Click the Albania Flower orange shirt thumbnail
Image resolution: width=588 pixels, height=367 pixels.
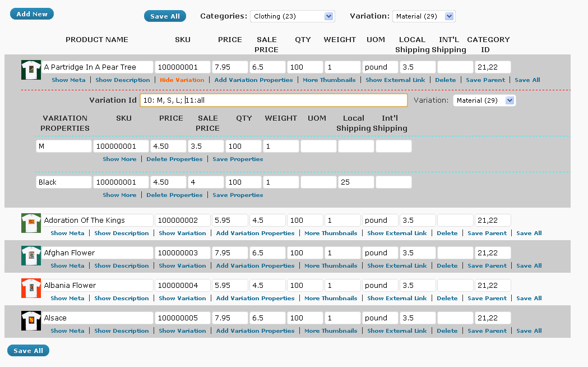31,288
